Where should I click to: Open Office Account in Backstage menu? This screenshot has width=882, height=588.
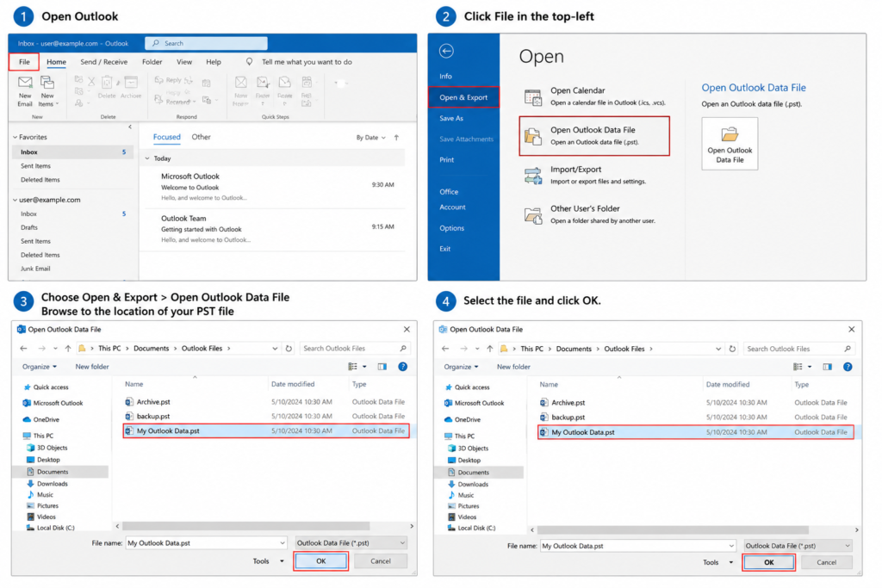[452, 199]
